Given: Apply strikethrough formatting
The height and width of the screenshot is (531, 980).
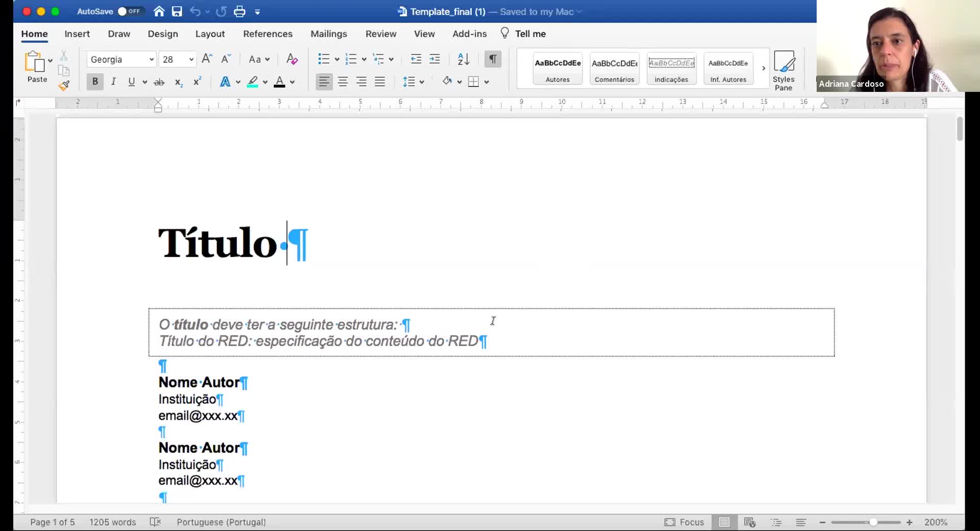Looking at the screenshot, I should tap(159, 82).
